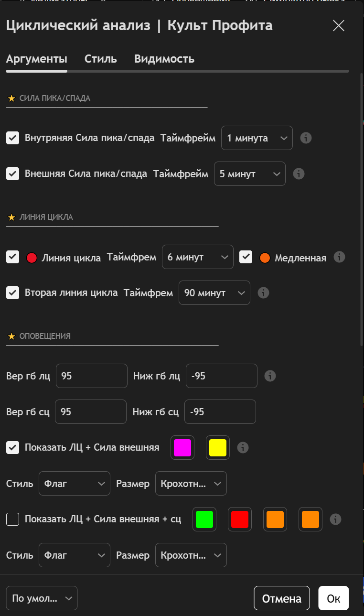Enable Показать ЛЦ + Сила внешняя + сц

click(x=12, y=519)
